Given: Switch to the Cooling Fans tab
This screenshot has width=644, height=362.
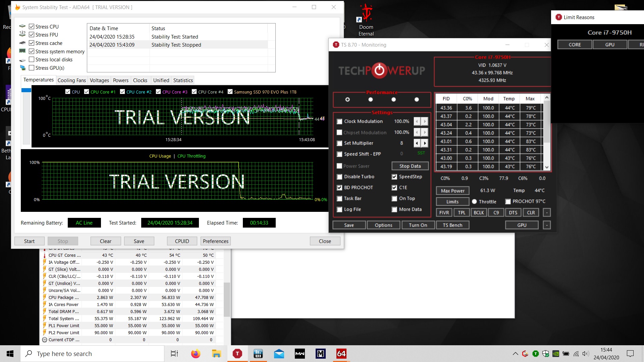Looking at the screenshot, I should [72, 80].
